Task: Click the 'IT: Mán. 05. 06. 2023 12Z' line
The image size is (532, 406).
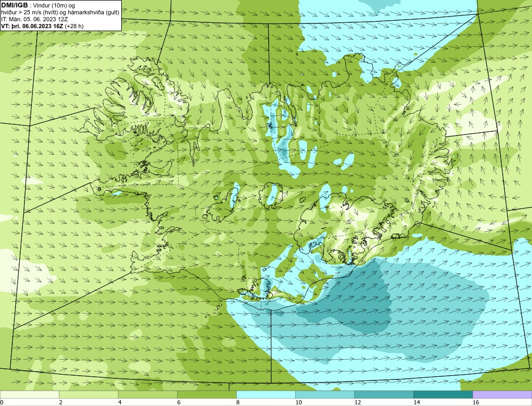Action: pyautogui.click(x=34, y=19)
